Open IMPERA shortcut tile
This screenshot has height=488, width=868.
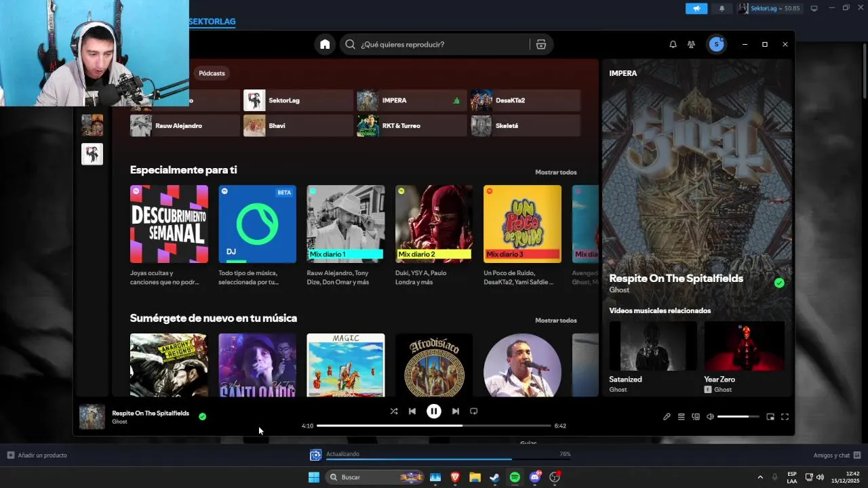pyautogui.click(x=411, y=100)
